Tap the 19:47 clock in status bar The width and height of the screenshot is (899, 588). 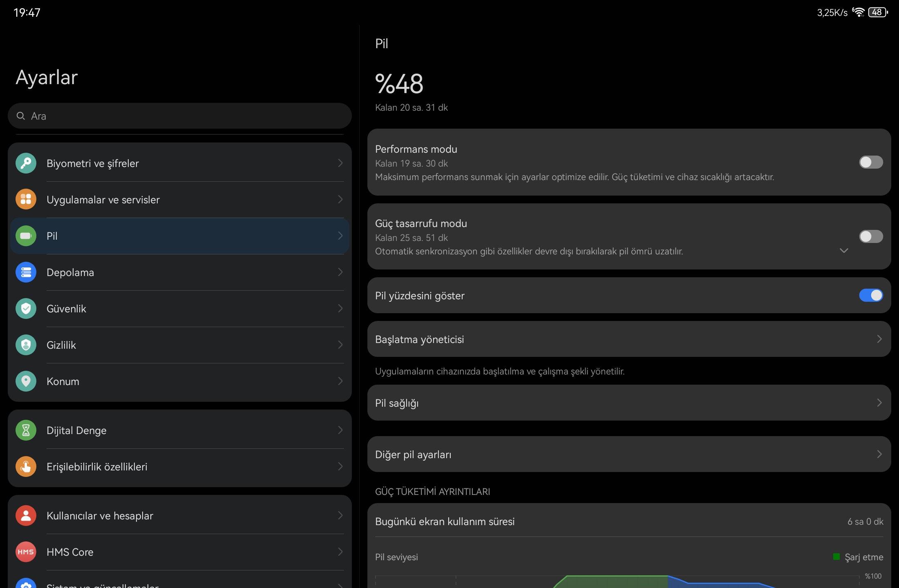[27, 13]
